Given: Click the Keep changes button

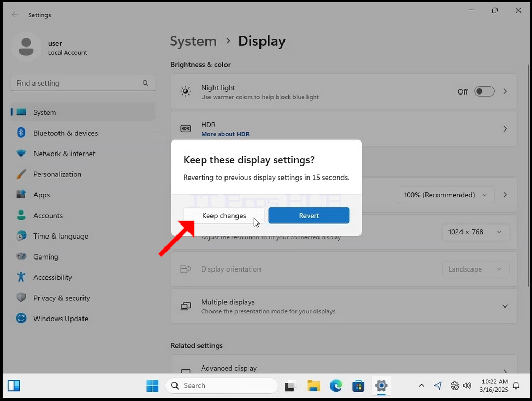Looking at the screenshot, I should tap(224, 216).
